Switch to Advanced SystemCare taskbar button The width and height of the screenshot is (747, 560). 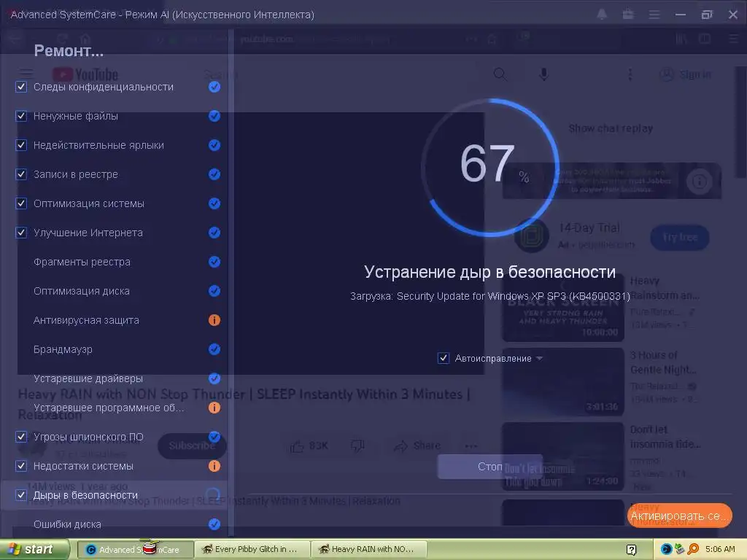[135, 550]
